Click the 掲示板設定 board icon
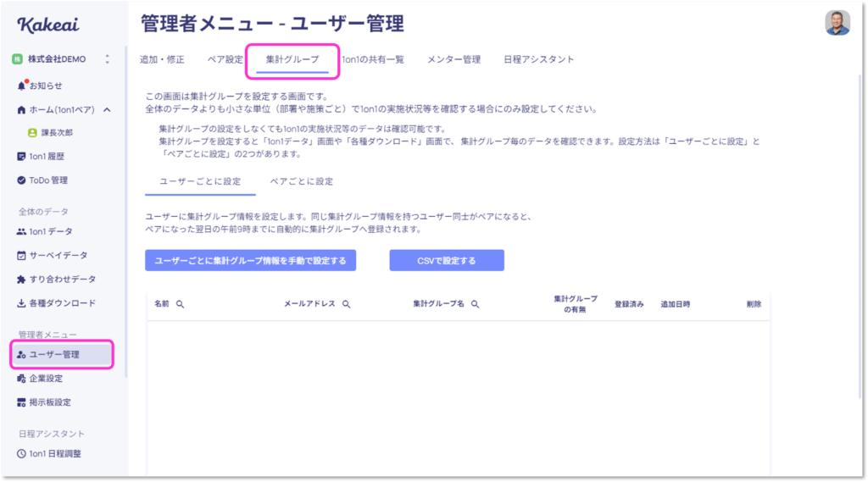Image resolution: width=868 pixels, height=482 pixels. click(21, 402)
